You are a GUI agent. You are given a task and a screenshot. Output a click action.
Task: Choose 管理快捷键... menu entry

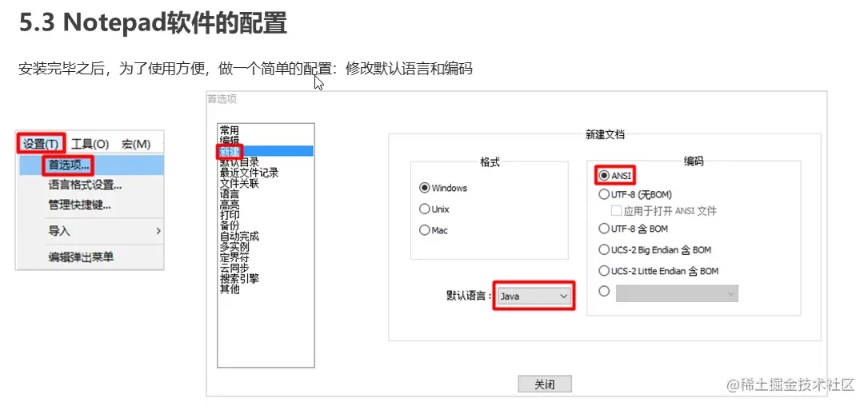point(79,205)
